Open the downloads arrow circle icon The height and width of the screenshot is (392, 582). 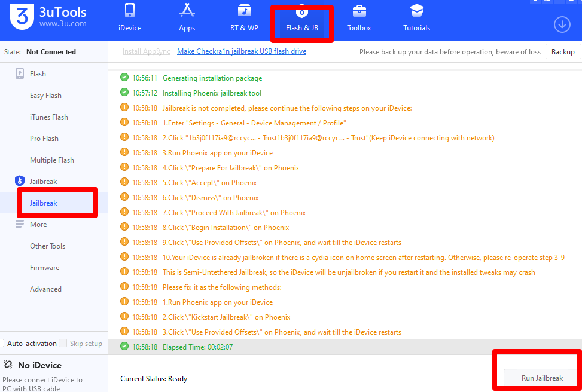point(562,25)
